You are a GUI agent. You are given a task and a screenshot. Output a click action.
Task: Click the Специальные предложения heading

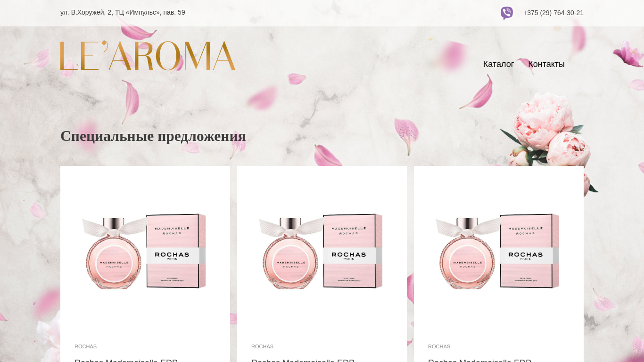[153, 136]
